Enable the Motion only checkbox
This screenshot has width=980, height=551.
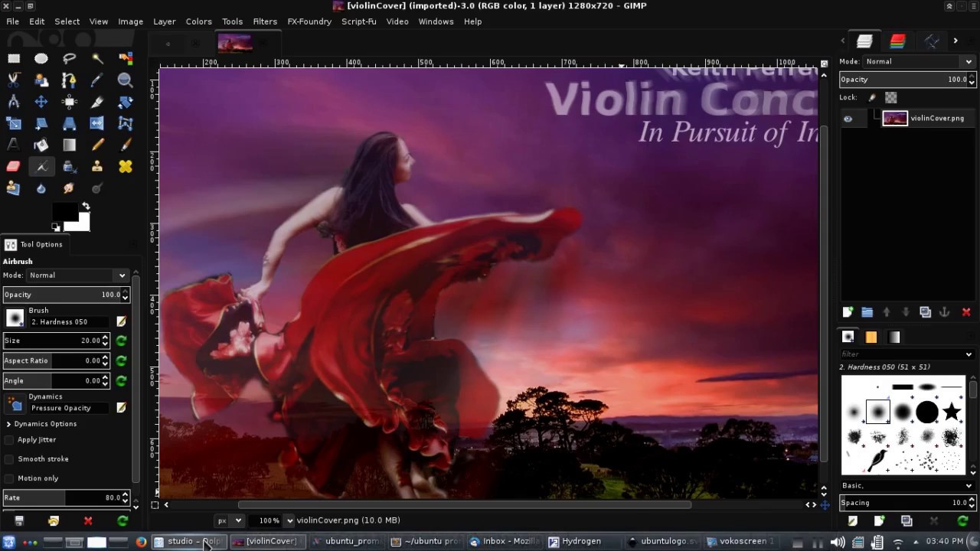9,478
